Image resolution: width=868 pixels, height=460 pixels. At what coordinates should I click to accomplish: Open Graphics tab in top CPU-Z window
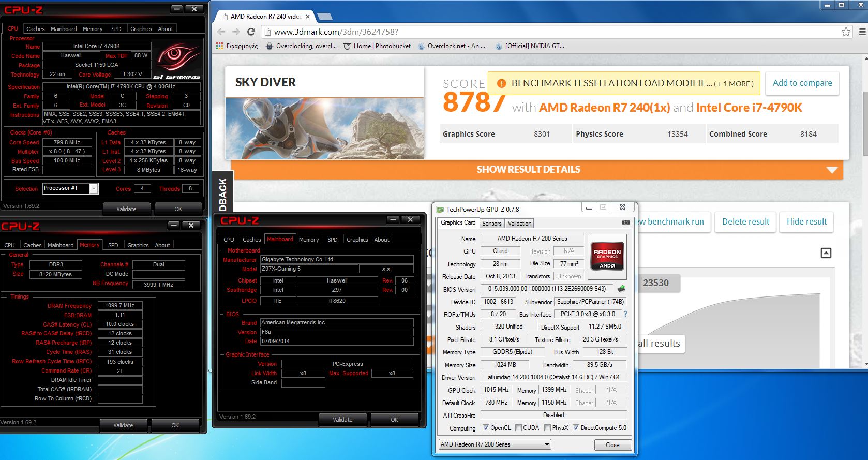pos(141,29)
